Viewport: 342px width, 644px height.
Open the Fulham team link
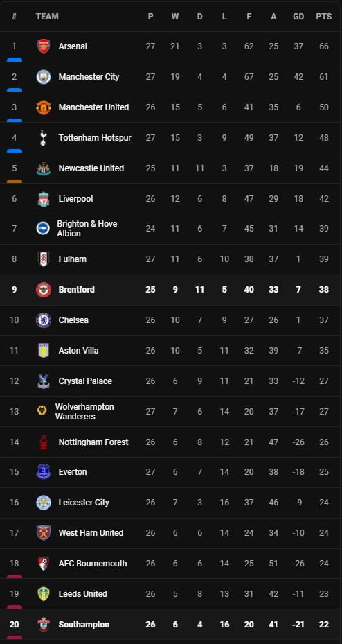point(73,259)
